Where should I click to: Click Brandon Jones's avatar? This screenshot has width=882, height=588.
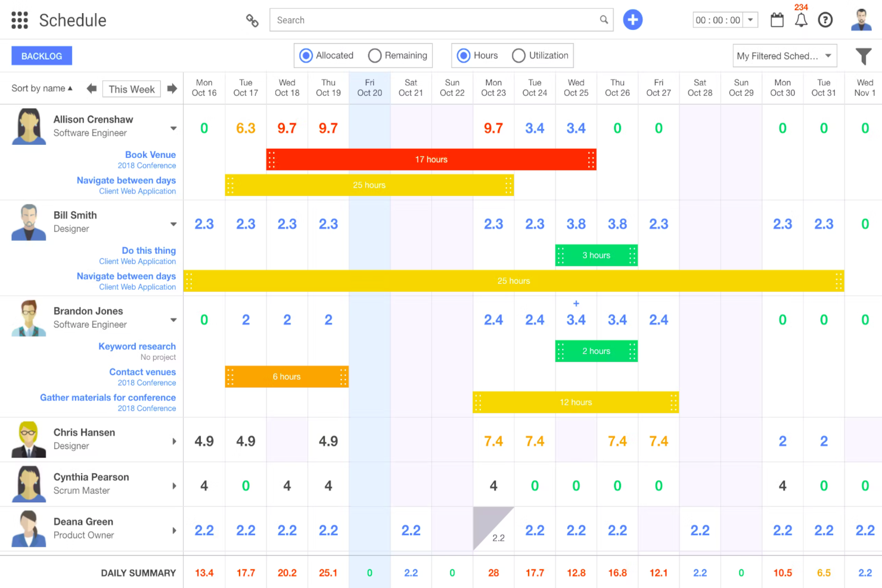click(x=29, y=318)
